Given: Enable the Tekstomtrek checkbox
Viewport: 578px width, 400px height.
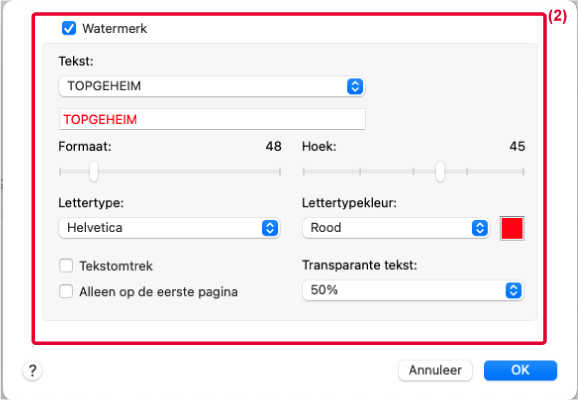Looking at the screenshot, I should pyautogui.click(x=66, y=265).
